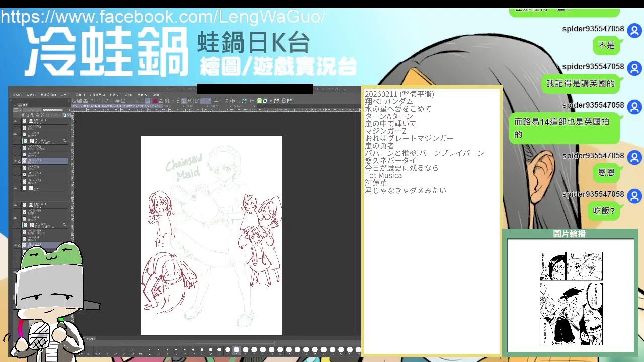Click the green-and-white icon in command bar
This screenshot has height=362, width=644.
point(260,101)
